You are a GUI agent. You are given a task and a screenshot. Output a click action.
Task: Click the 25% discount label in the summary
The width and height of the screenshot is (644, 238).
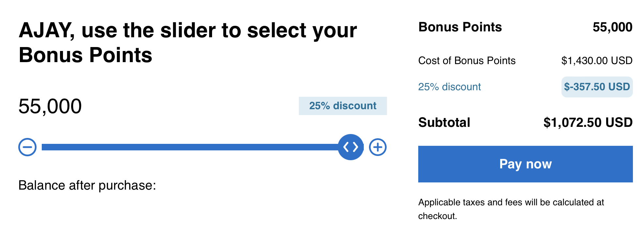coord(449,87)
